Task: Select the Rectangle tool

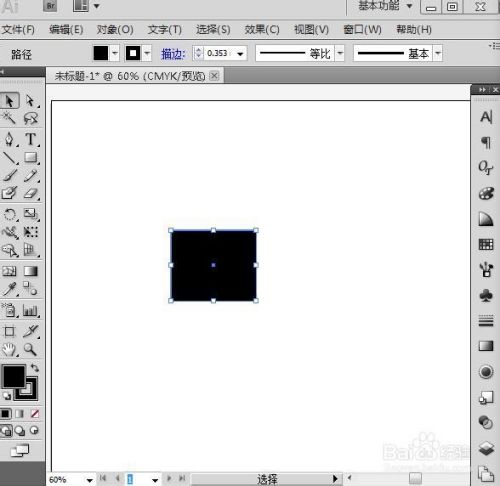Action: point(30,157)
